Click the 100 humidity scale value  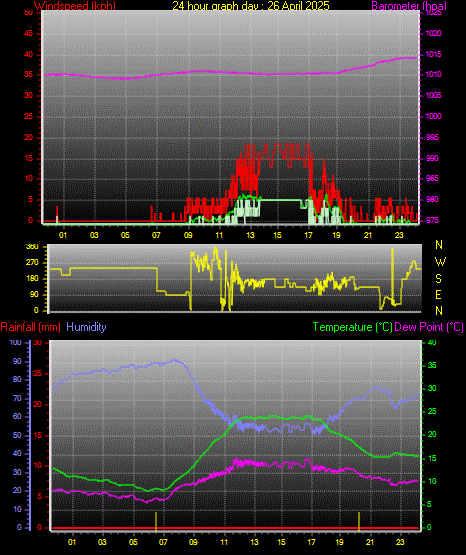[15, 343]
